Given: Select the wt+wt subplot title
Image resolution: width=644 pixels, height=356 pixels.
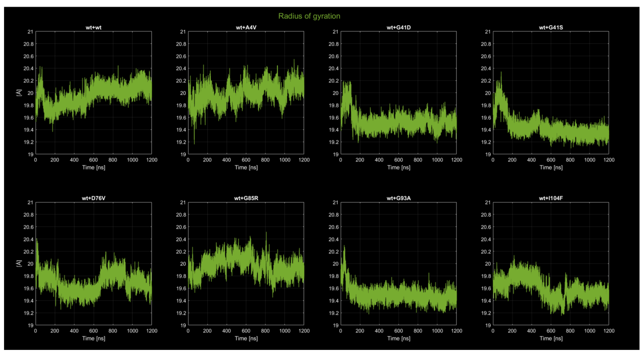Looking at the screenshot, I should [94, 28].
